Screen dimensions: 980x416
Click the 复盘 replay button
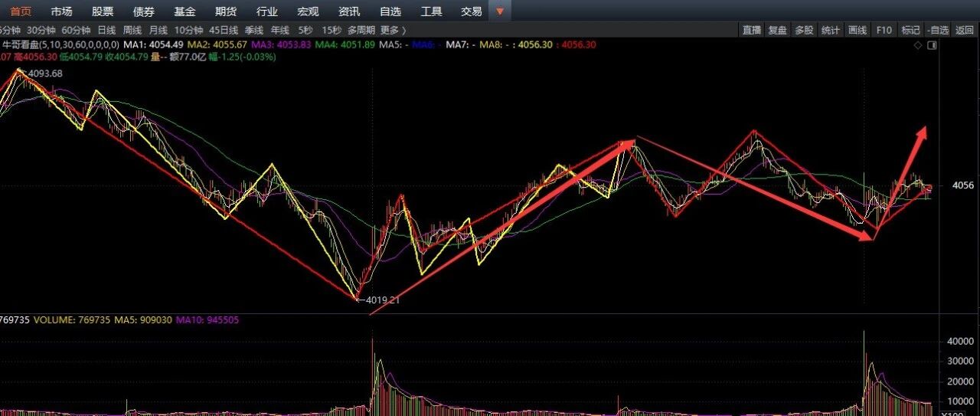point(778,30)
